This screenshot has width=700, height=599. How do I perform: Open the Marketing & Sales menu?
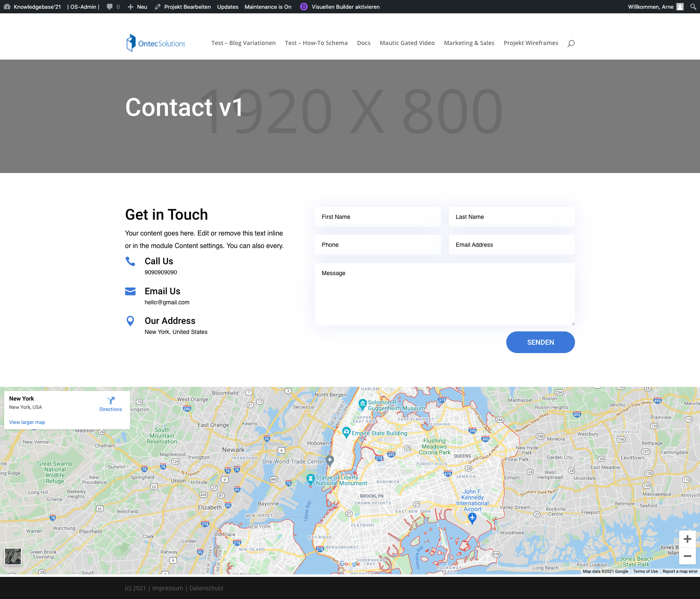(469, 43)
